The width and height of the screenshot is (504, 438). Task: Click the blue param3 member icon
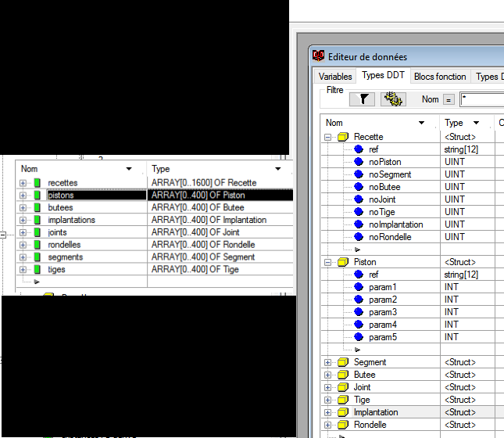[x=359, y=312]
